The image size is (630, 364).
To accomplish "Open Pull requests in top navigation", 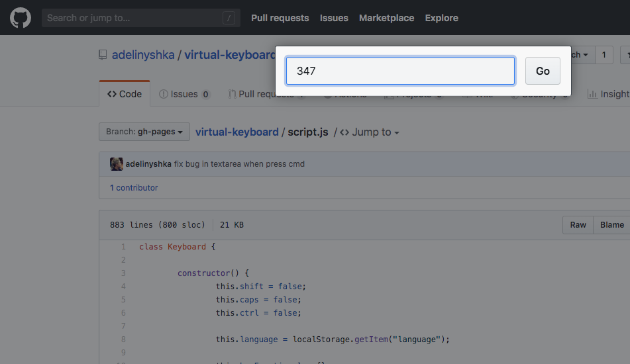I will point(280,18).
